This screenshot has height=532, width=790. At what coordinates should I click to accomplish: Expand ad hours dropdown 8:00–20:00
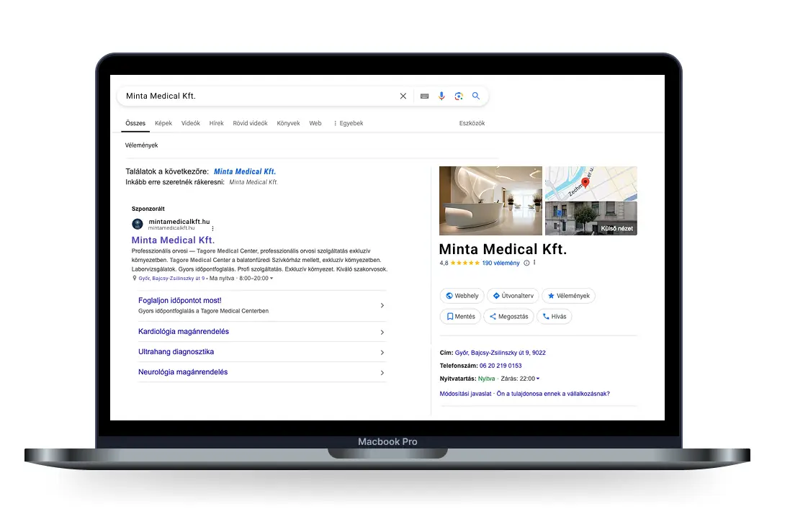271,278
